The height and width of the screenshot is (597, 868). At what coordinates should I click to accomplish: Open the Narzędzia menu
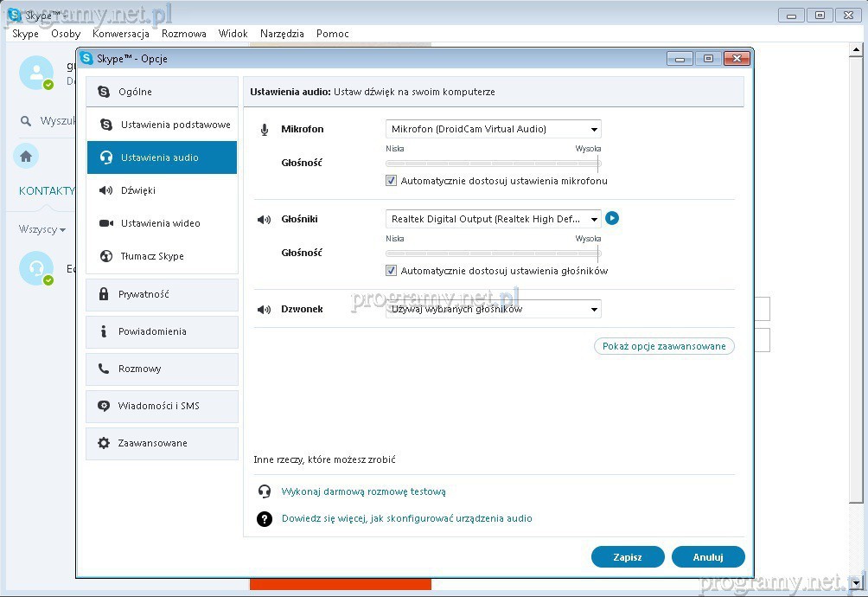283,34
